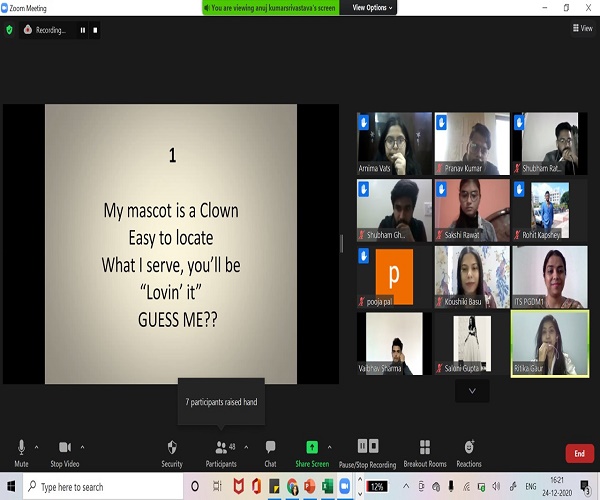Image resolution: width=600 pixels, height=500 pixels.
Task: Click Shubham Gh raised hand icon
Action: [364, 189]
